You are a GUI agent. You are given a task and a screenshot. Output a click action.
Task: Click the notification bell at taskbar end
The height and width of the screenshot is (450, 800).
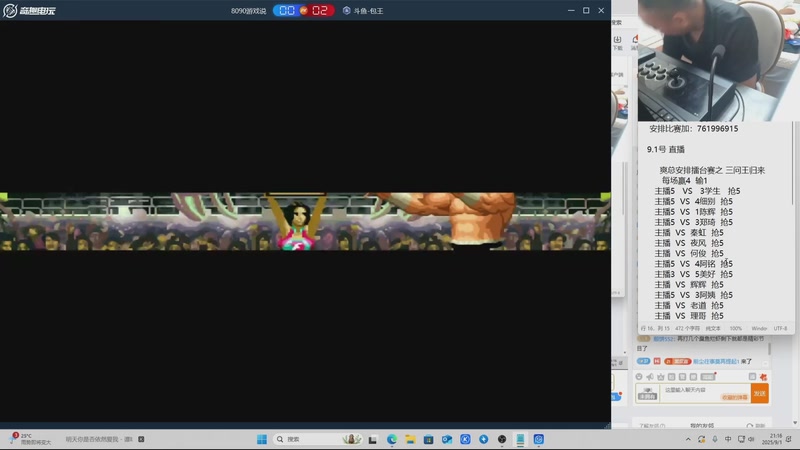789,439
